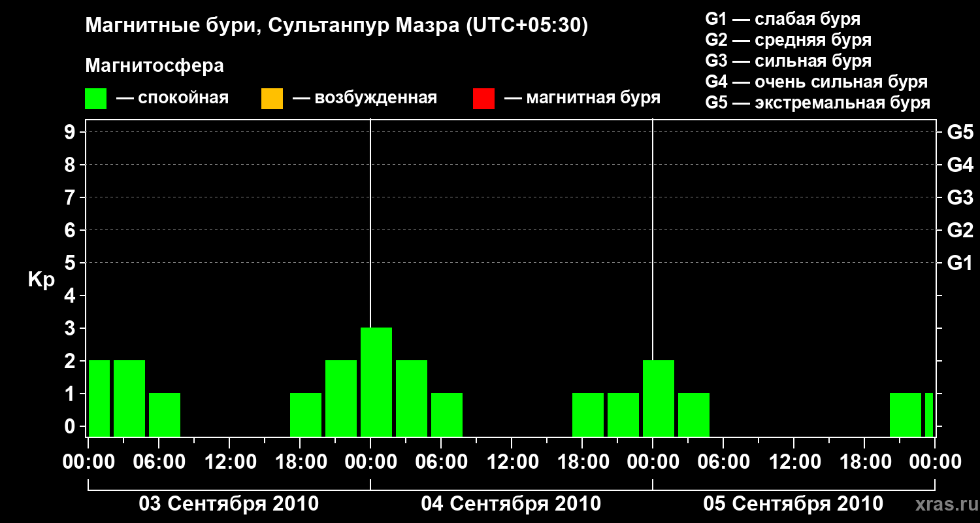Click the orange 'возбужденная' legend swatch
This screenshot has width=980, height=523.
[272, 99]
